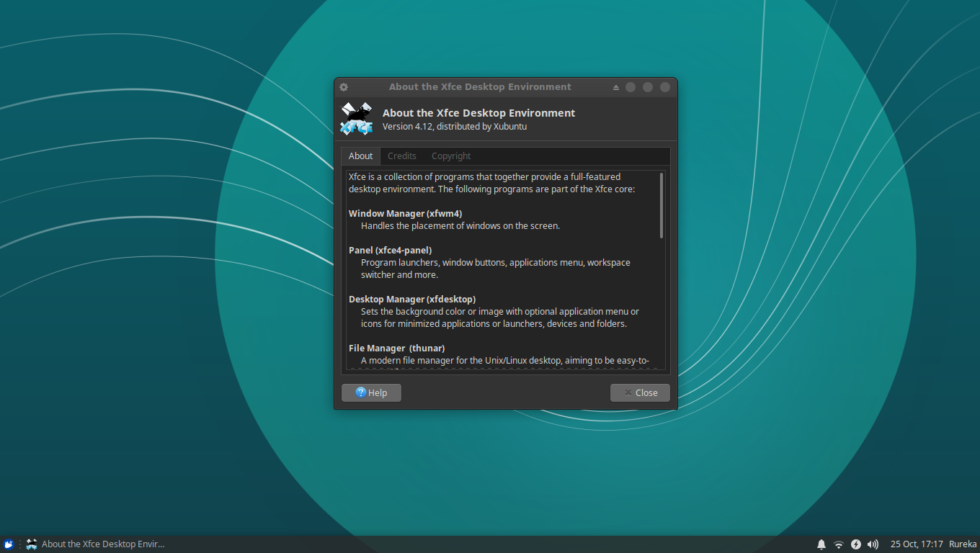Open the clock showing 25 Oct, 17:17

click(917, 544)
